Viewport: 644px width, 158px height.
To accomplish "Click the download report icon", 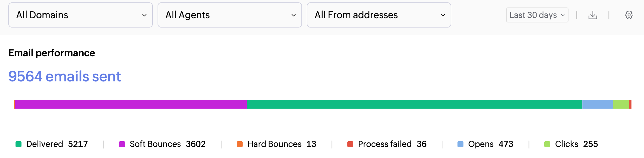I will [x=593, y=15].
